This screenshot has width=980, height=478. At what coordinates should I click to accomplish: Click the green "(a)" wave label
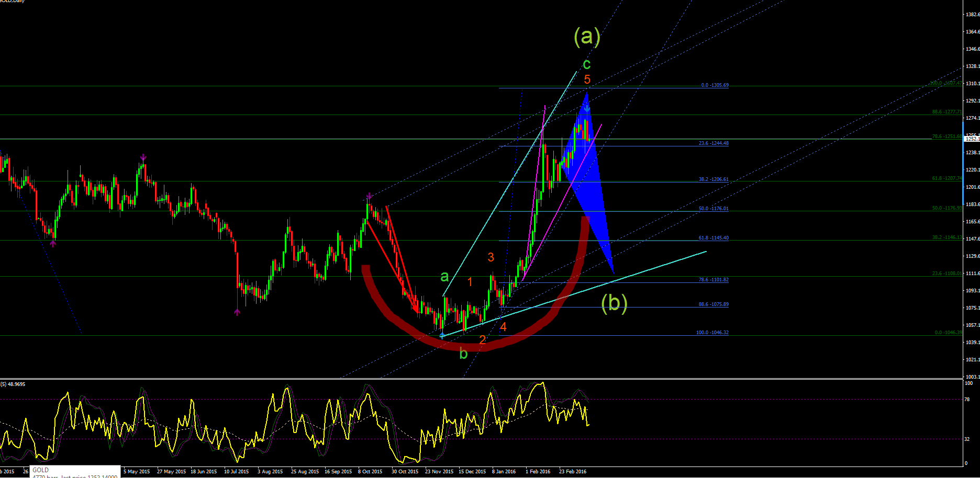pos(587,37)
